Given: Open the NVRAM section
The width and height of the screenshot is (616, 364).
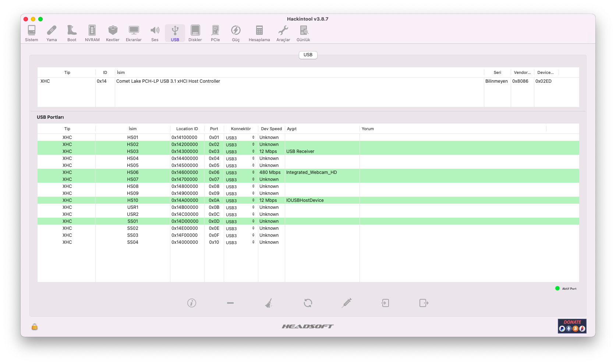Looking at the screenshot, I should tap(92, 33).
